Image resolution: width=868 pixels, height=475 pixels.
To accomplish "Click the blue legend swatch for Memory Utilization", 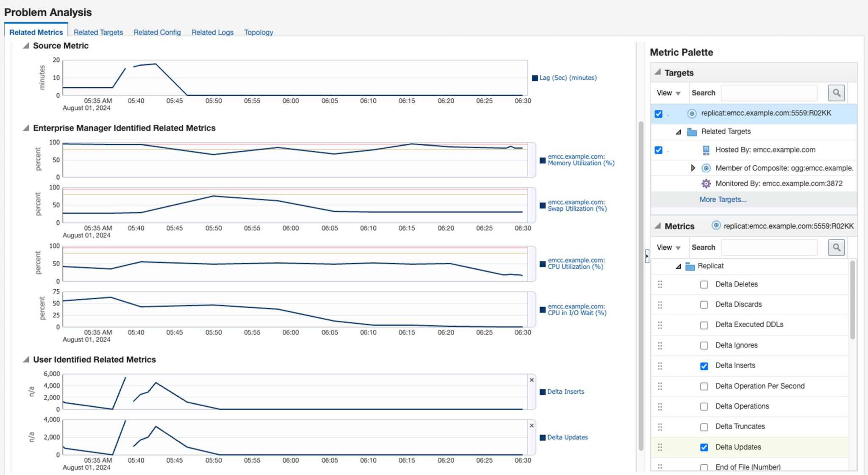I will [x=542, y=160].
